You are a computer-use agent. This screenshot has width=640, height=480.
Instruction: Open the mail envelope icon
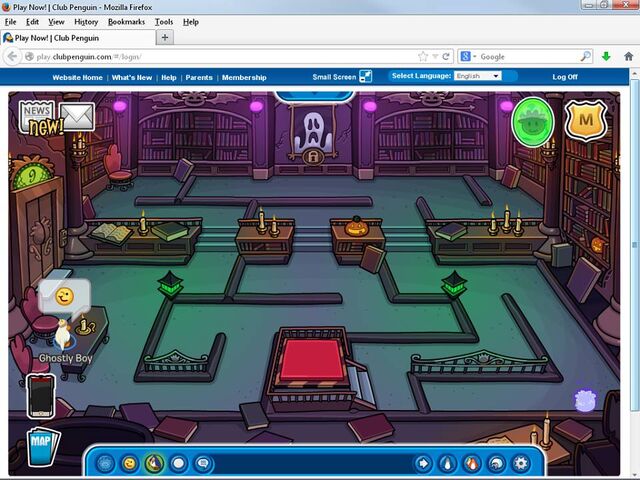pyautogui.click(x=77, y=117)
